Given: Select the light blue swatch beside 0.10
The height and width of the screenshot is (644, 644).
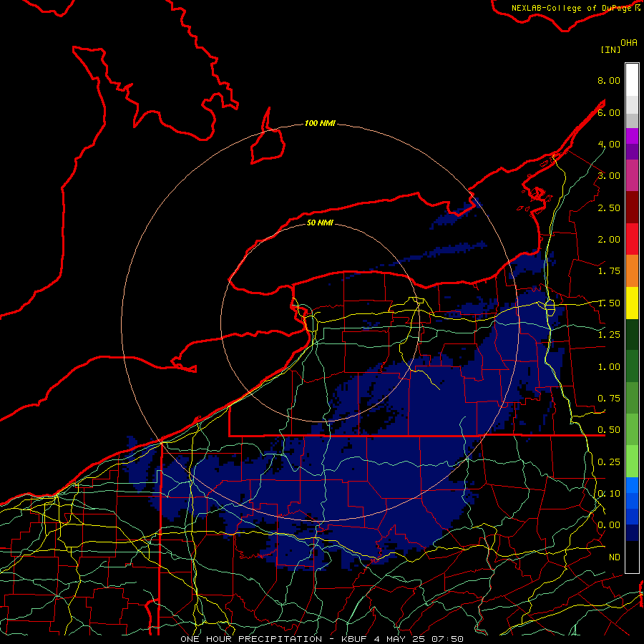Looking at the screenshot, I should pos(632,485).
